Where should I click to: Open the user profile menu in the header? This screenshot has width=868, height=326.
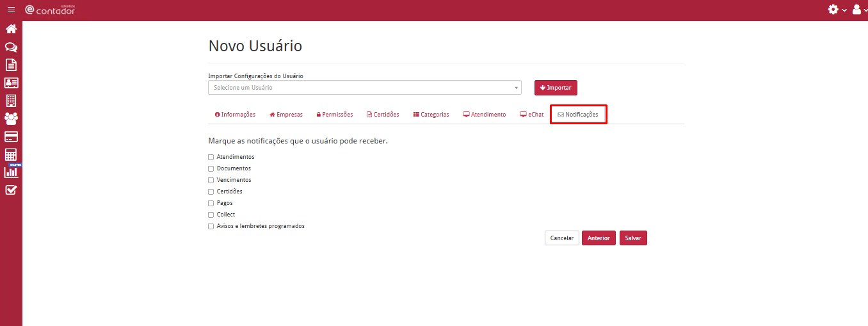point(859,10)
